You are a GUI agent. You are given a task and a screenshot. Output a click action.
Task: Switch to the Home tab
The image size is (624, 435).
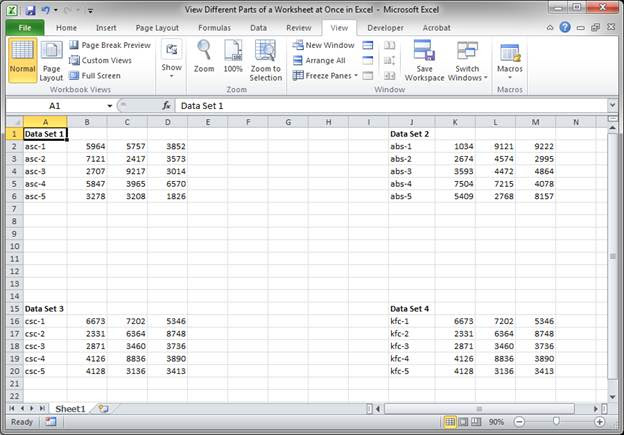point(66,28)
